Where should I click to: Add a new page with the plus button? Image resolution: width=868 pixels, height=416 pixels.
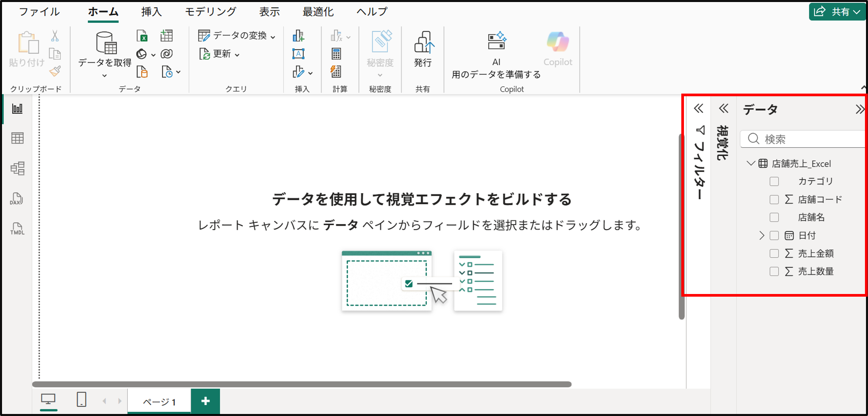(x=206, y=400)
